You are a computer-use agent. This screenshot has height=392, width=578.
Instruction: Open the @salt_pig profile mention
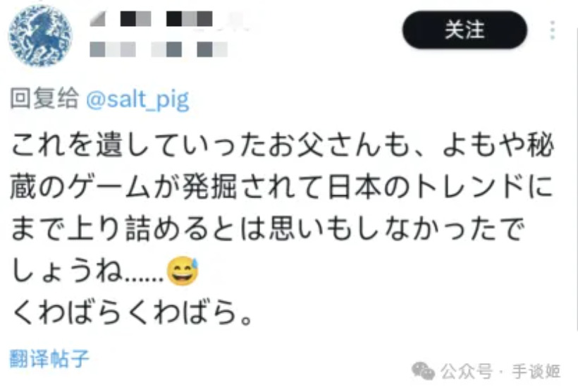coord(138,99)
